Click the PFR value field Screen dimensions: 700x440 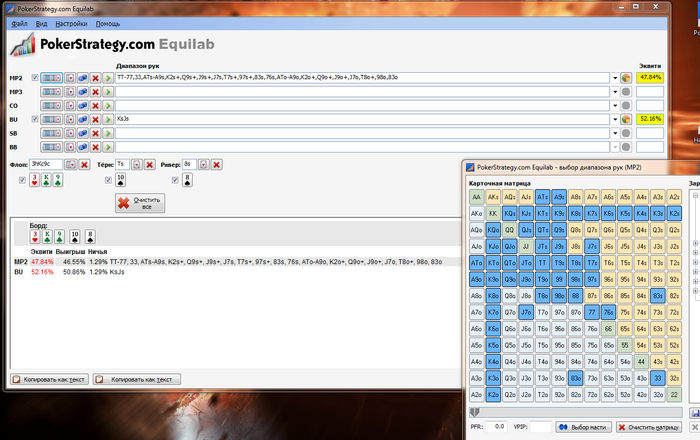pos(496,427)
